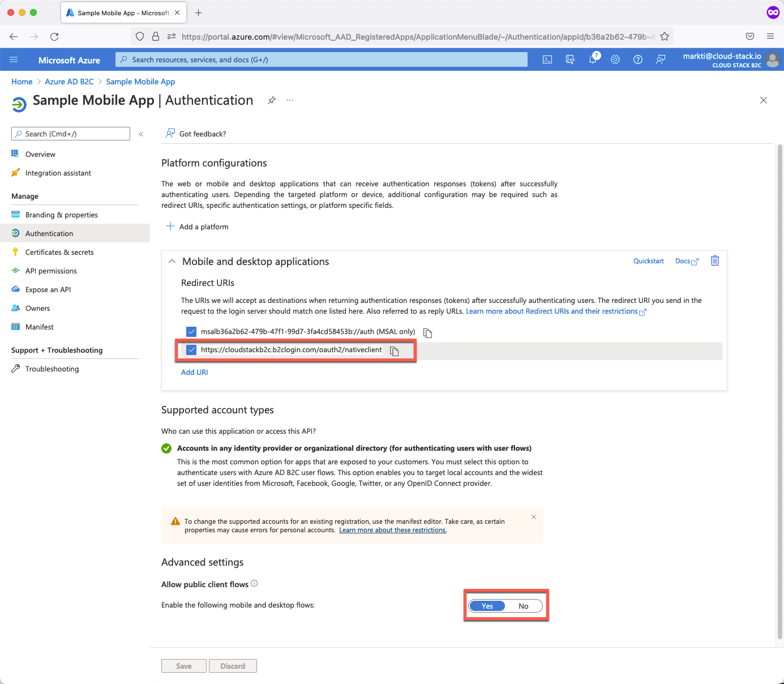Open the Docs link
The image size is (784, 684).
pos(687,261)
